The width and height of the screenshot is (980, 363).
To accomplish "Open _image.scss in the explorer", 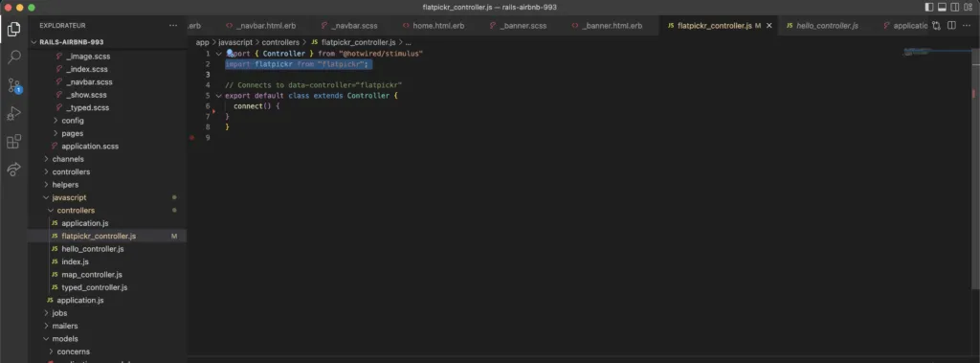I will click(x=87, y=57).
